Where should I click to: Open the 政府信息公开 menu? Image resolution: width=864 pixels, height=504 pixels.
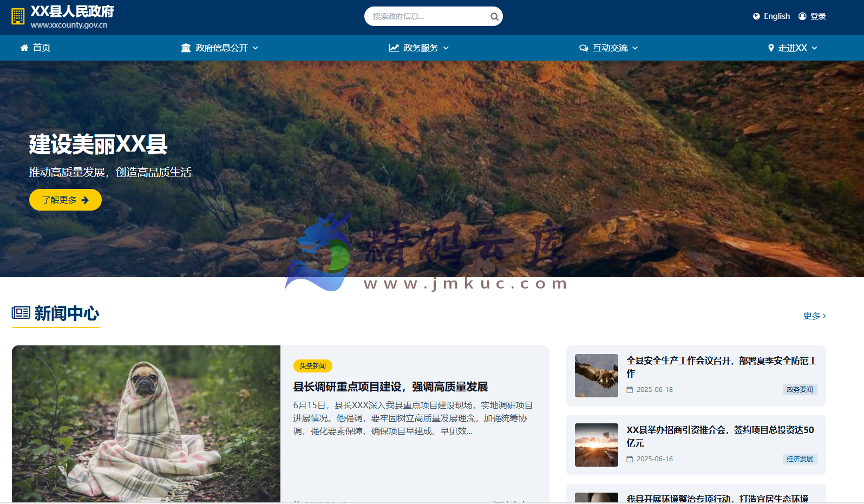[220, 48]
